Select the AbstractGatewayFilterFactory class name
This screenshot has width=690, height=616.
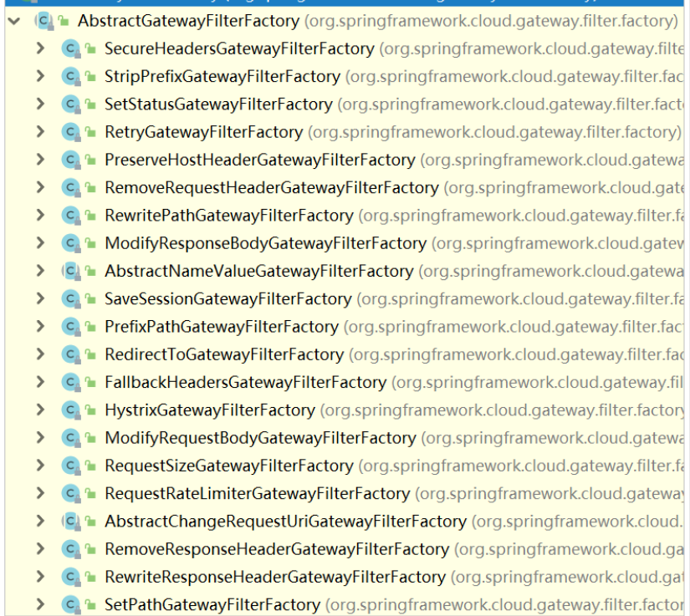(x=188, y=21)
